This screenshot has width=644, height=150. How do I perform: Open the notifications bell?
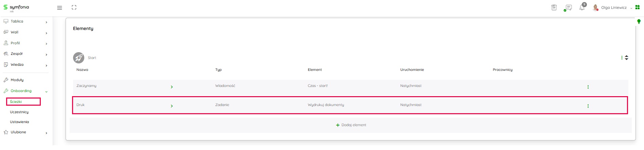coord(582,7)
